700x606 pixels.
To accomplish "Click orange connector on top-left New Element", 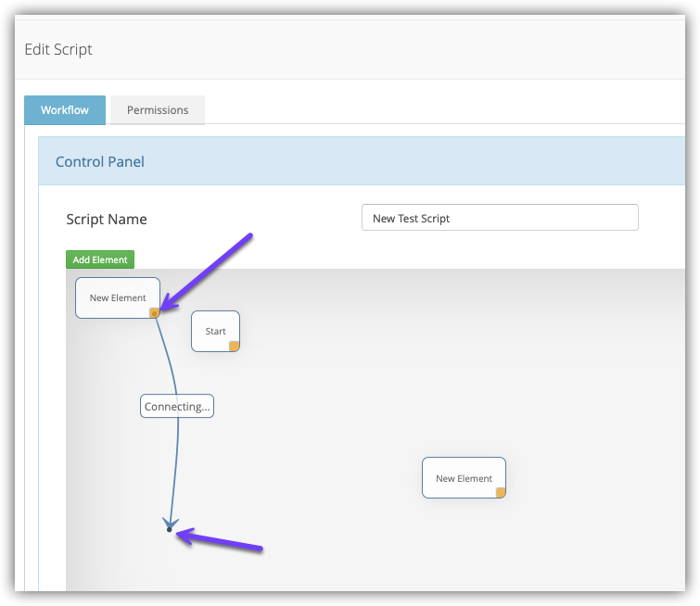I will click(155, 313).
